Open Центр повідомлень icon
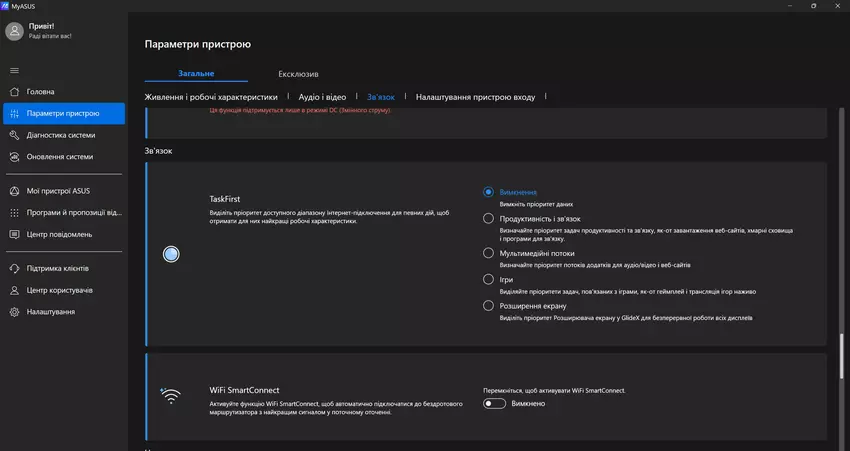Viewport: 850px width, 451px height. [x=14, y=234]
